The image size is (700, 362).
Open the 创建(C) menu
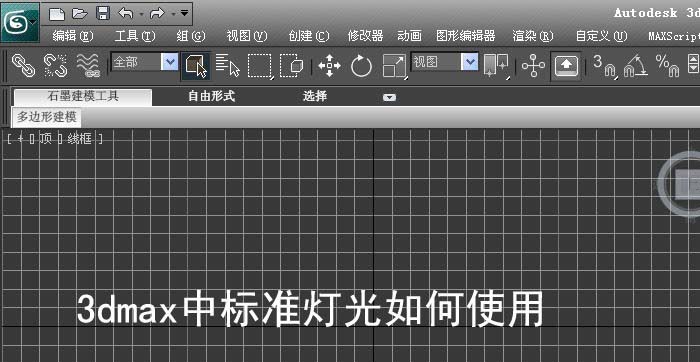308,36
